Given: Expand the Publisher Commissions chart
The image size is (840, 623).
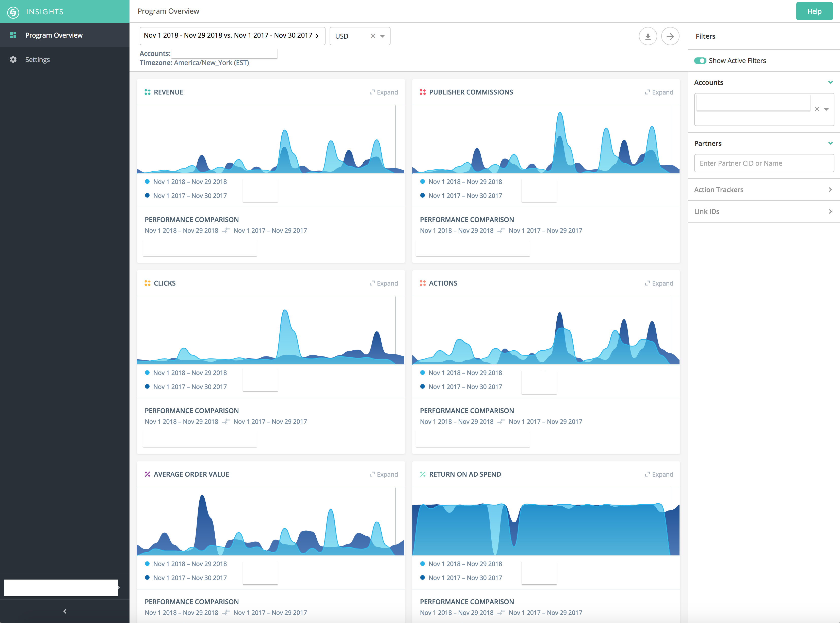Looking at the screenshot, I should pyautogui.click(x=659, y=92).
